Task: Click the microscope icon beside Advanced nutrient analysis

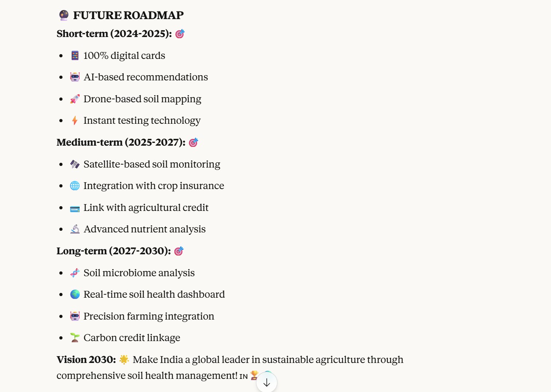Action: 75,229
